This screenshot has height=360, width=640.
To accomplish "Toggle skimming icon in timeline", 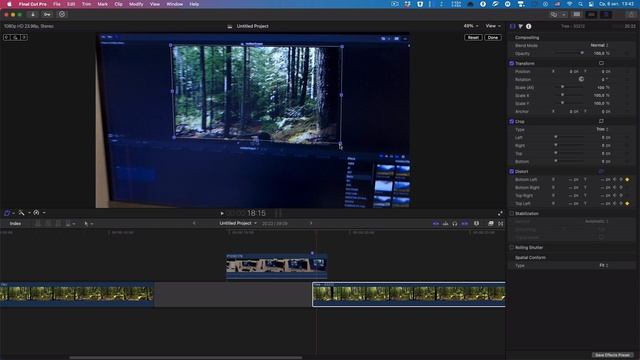I will [x=436, y=224].
